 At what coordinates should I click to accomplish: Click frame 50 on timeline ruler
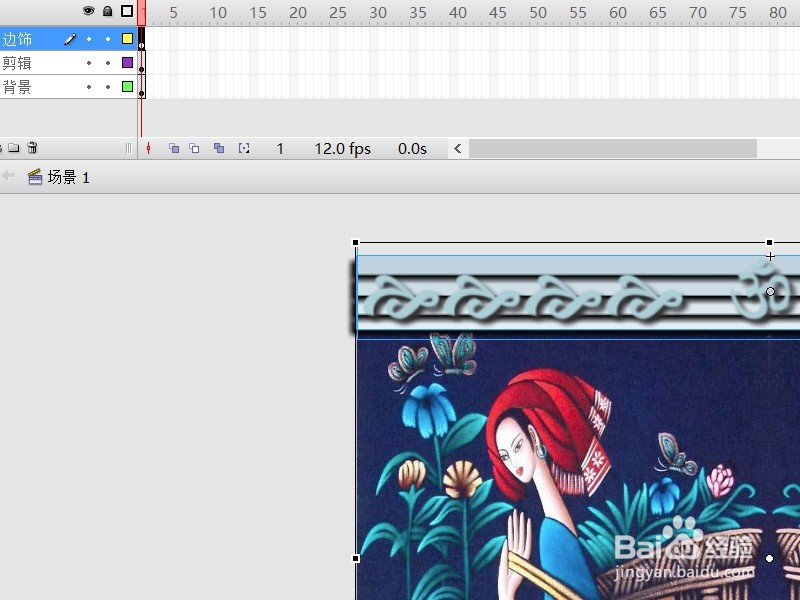(x=538, y=12)
